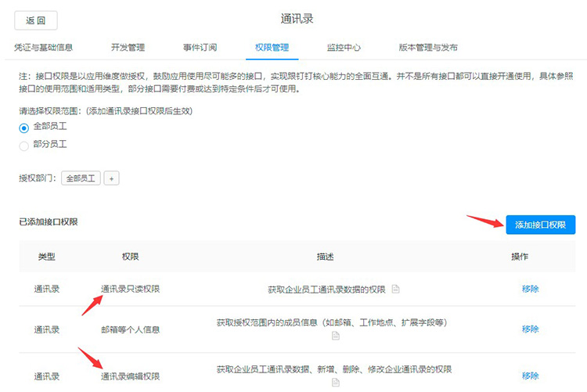Click the 邮箱等个人信息 cell
Image resolution: width=587 pixels, height=392 pixels.
pos(130,329)
